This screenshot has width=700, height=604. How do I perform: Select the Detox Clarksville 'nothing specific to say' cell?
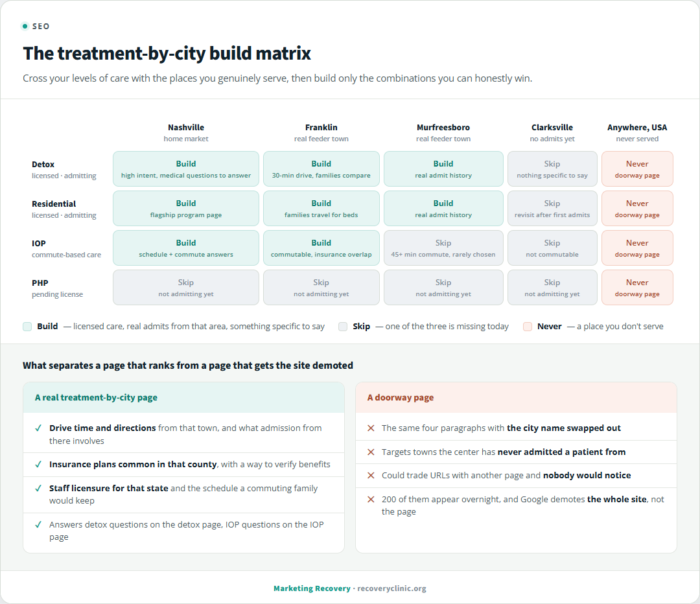(552, 168)
